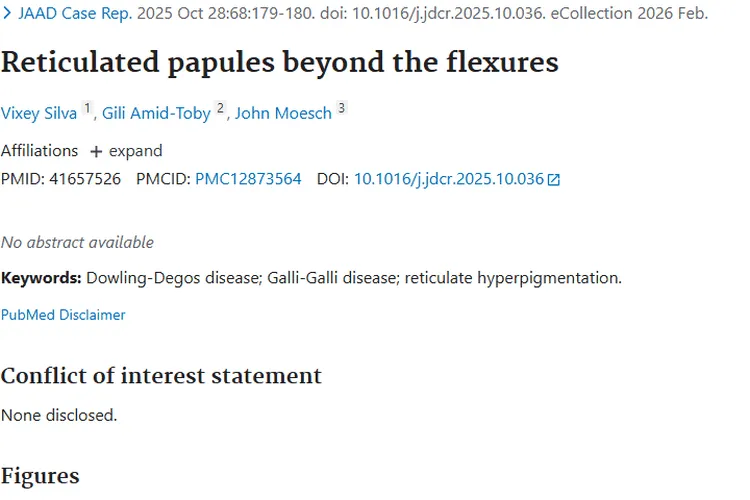Click affiliation superscript 1 after Vixey Silva
The height and width of the screenshot is (500, 750).
(87, 109)
